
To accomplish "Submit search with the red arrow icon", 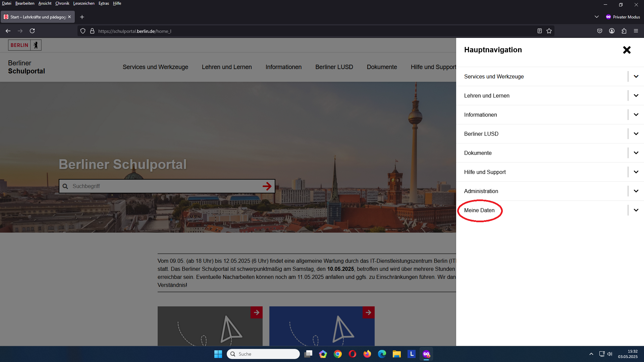I will [267, 186].
